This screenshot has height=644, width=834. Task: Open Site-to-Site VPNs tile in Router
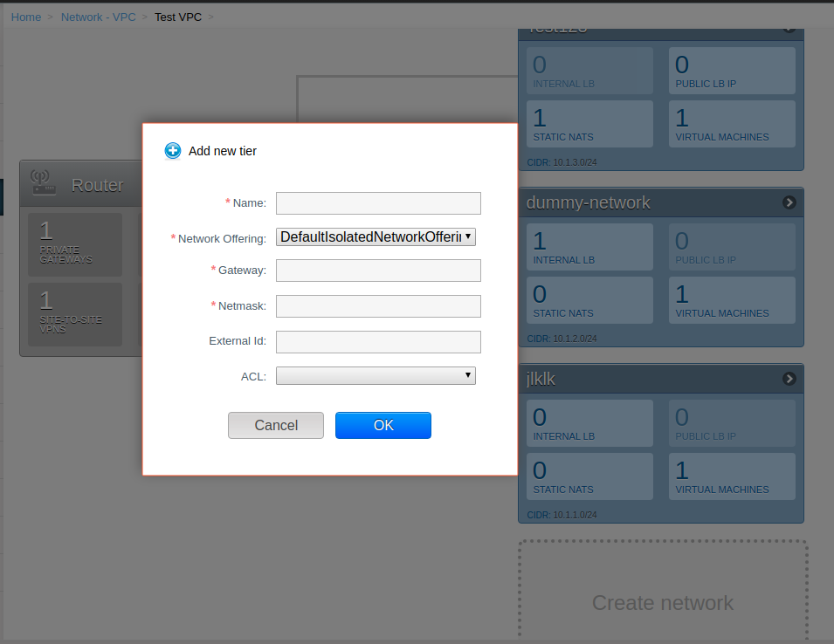tap(75, 314)
